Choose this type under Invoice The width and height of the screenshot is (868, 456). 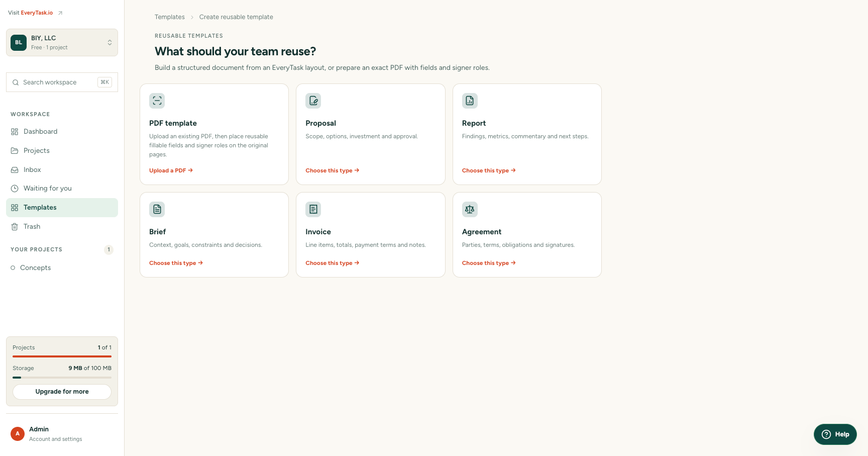332,263
